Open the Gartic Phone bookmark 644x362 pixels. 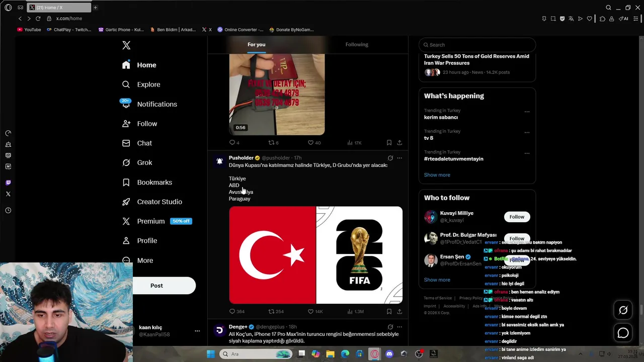(121, 30)
